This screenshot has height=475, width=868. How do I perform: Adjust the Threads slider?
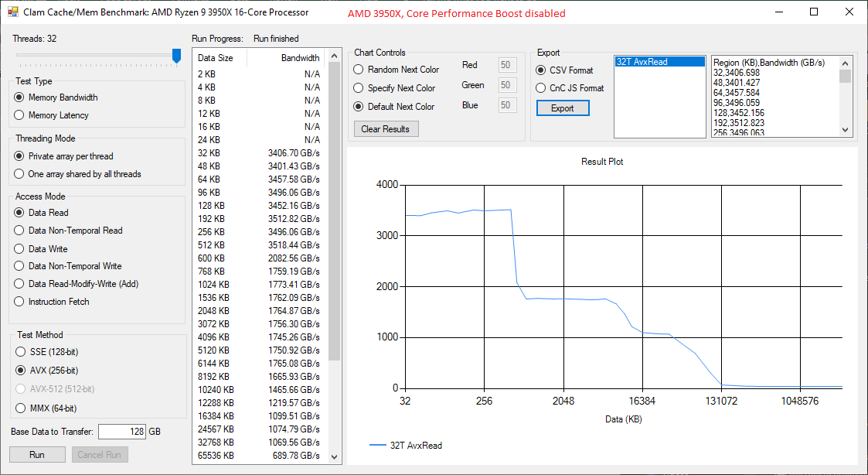pos(175,54)
